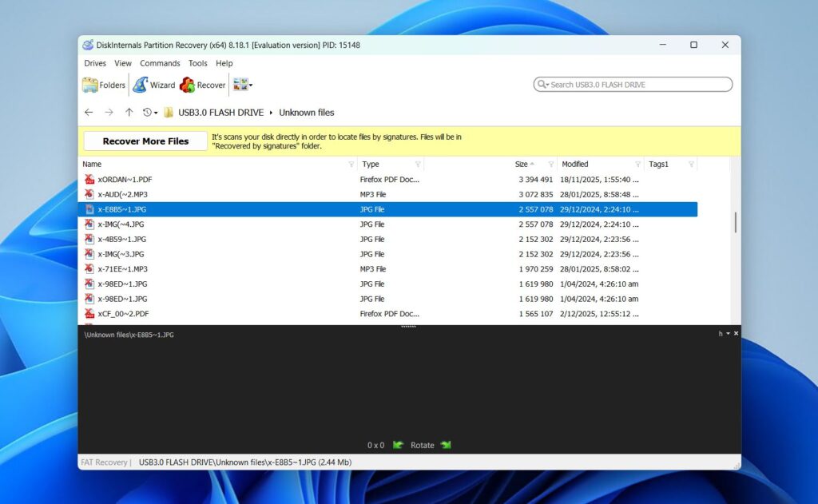Click the Recover More Files button
This screenshot has width=818, height=504.
tap(145, 141)
